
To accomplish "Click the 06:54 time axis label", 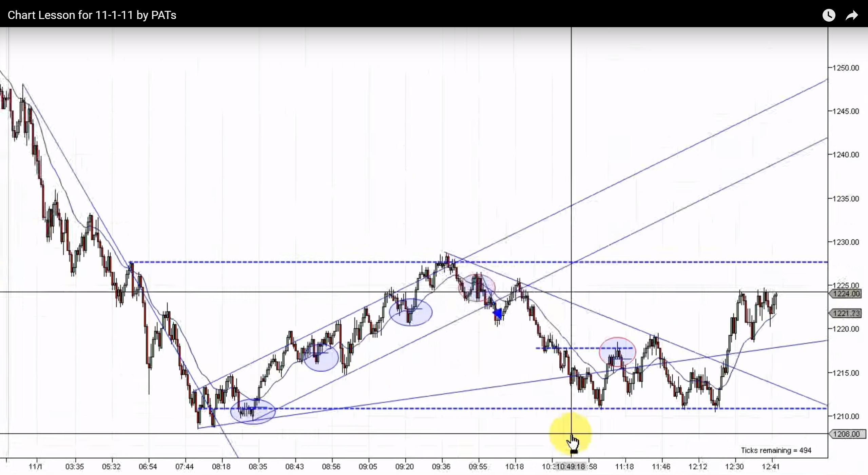I will tap(148, 467).
